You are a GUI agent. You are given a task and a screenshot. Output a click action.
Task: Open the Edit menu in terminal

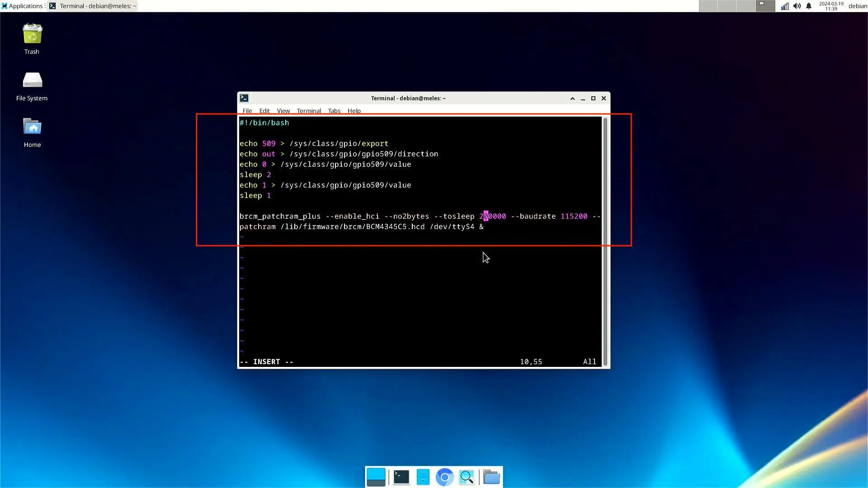pyautogui.click(x=264, y=111)
